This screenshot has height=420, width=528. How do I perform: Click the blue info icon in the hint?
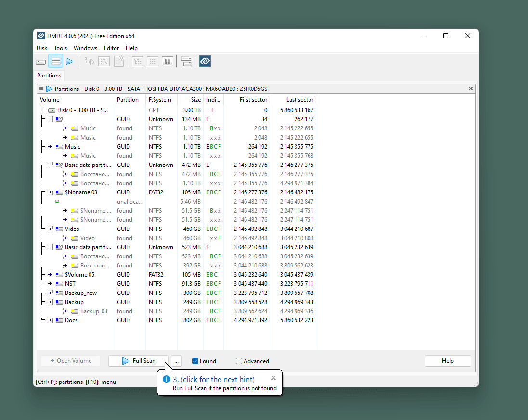click(167, 379)
